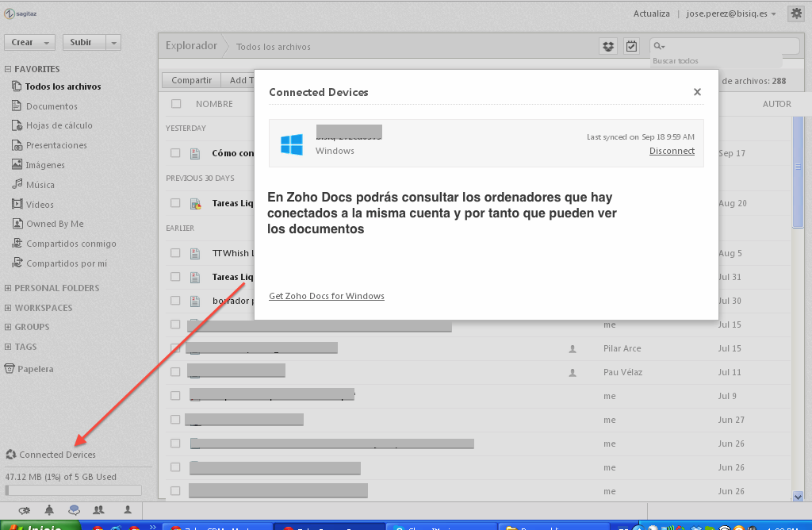Open the tasks checklist calendar icon
Image resolution: width=812 pixels, height=530 pixels.
631,47
